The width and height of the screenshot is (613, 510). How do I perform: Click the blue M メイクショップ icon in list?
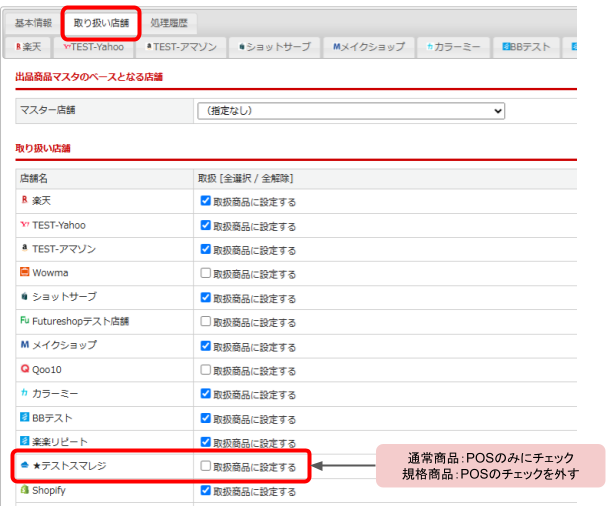click(x=25, y=345)
